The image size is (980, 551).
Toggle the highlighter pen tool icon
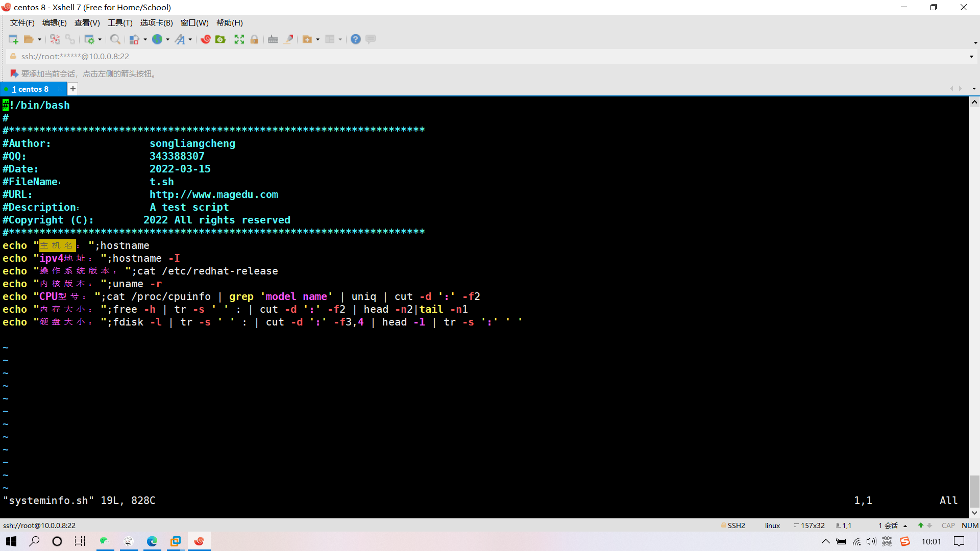[x=288, y=39]
